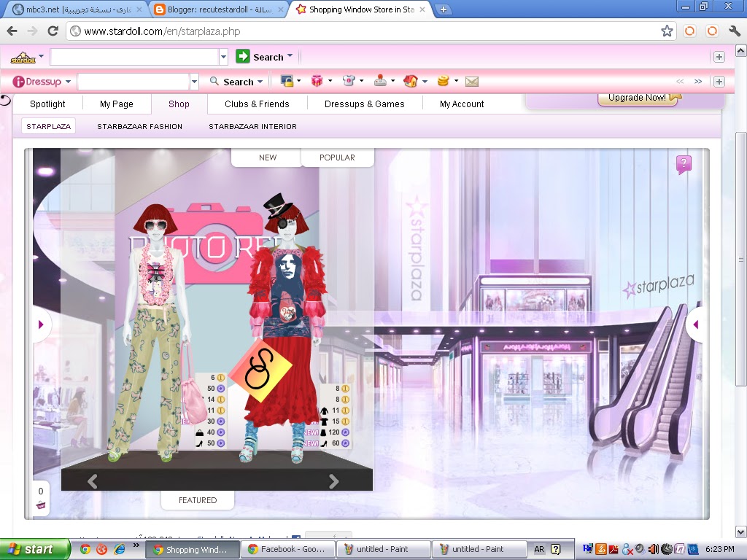Launch Chrome from quick launch bar
747x560 pixels.
click(85, 549)
